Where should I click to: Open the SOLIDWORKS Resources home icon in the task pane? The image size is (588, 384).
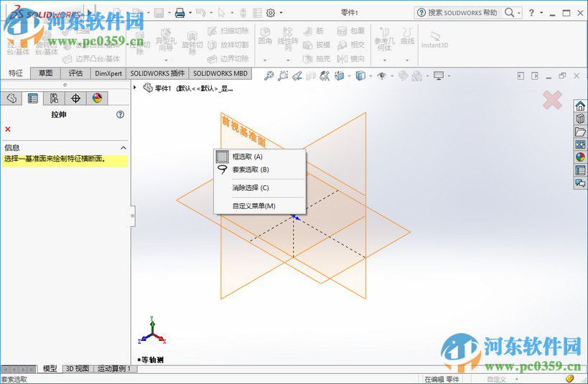[581, 106]
